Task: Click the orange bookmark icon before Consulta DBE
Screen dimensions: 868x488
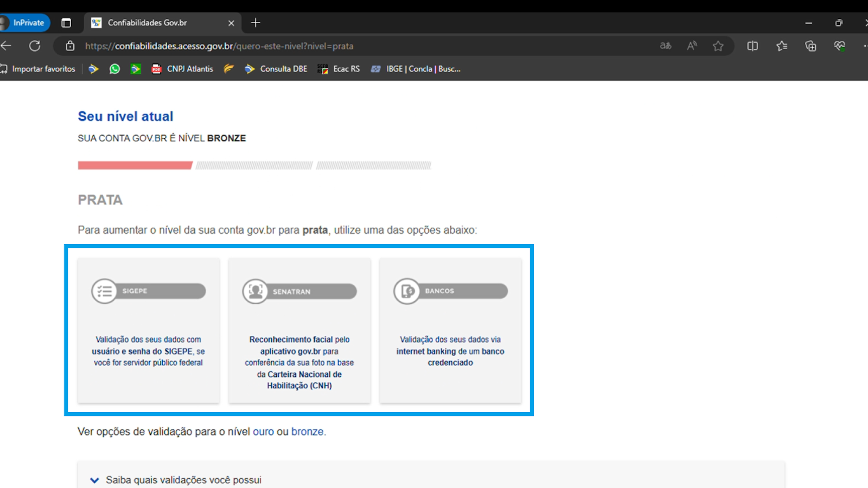Action: click(229, 69)
